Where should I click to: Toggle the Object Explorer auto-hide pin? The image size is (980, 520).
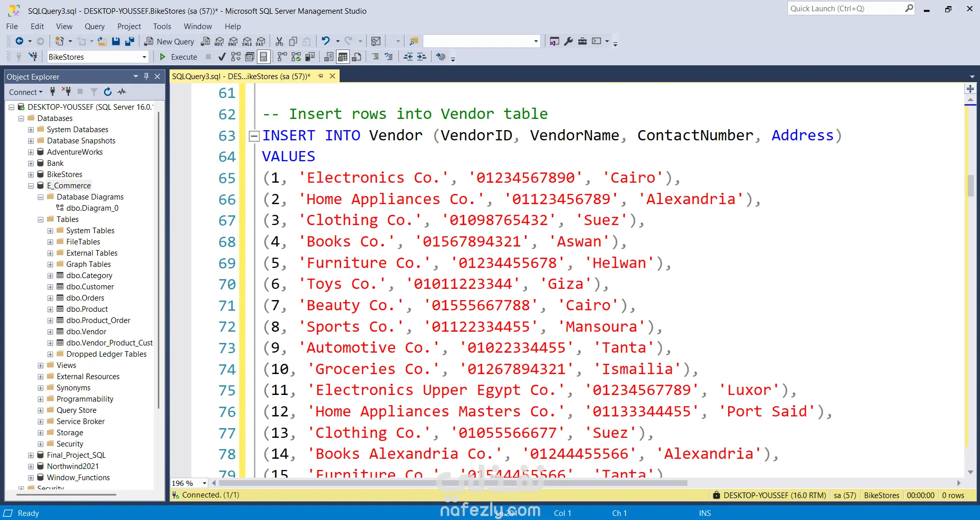(x=146, y=77)
